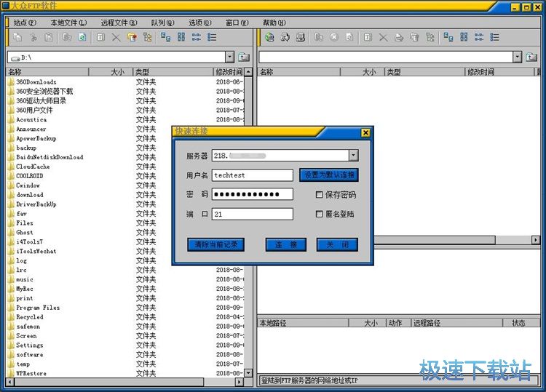Click the disconnect computer icon in remote toolbar
The height and width of the screenshot is (392, 546).
tap(301, 37)
